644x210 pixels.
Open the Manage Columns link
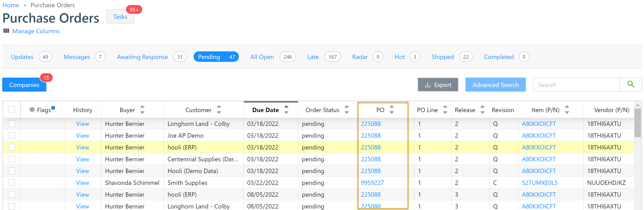(x=36, y=31)
